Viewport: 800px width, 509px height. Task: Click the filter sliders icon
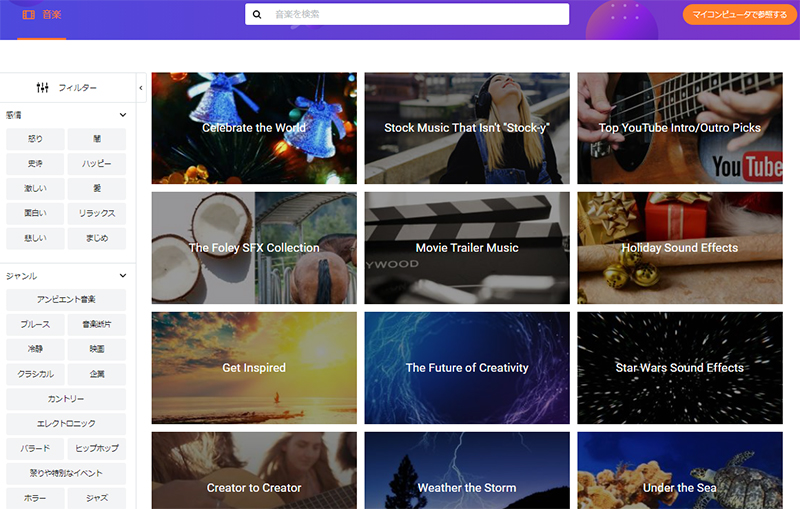(x=42, y=88)
